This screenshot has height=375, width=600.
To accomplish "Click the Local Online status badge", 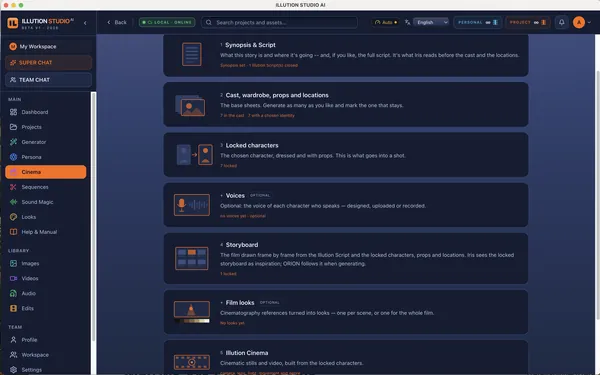I will pos(167,23).
